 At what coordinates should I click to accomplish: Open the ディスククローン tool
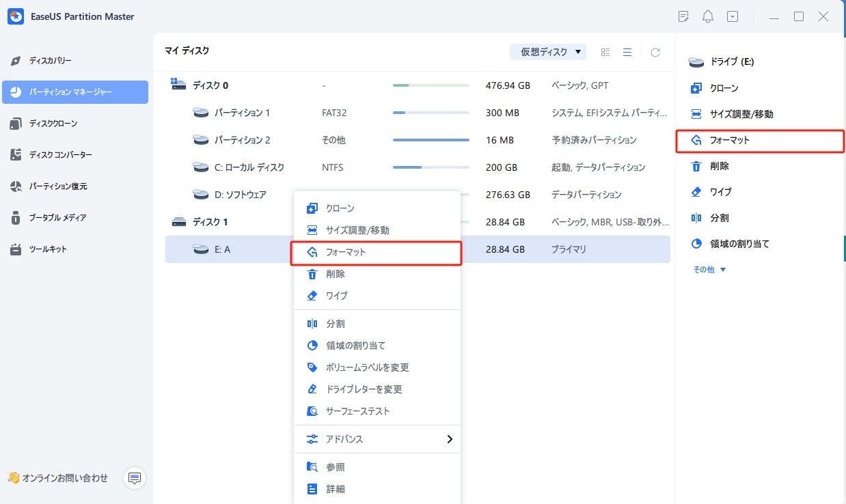coord(75,123)
